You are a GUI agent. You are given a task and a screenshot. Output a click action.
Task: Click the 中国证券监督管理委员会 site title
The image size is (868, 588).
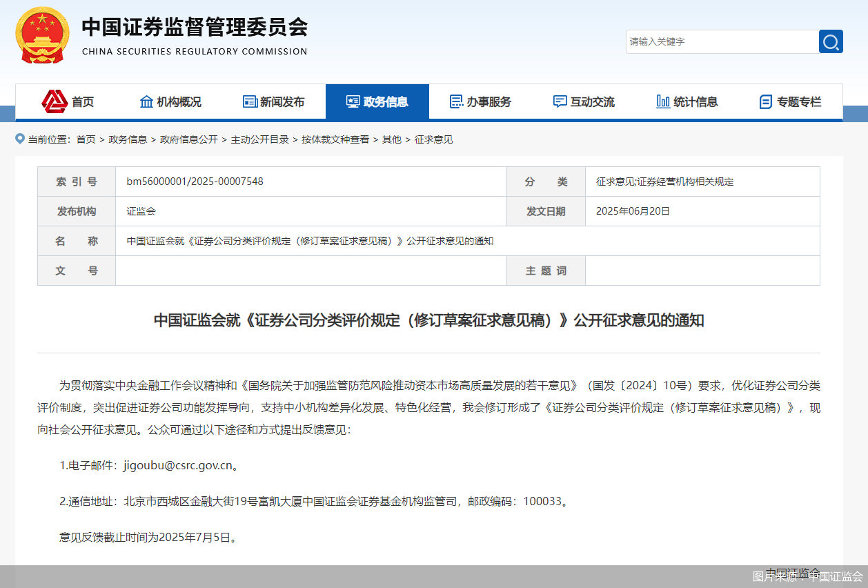(x=195, y=28)
